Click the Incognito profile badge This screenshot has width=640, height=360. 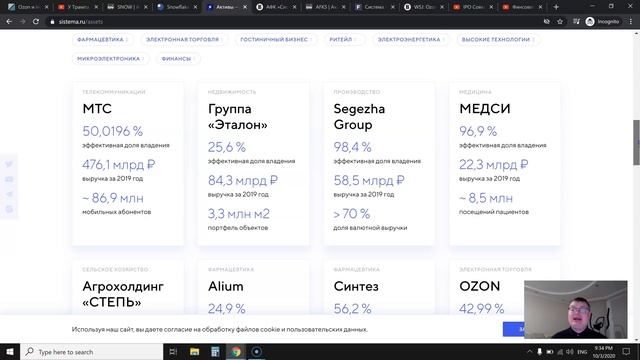(x=602, y=22)
